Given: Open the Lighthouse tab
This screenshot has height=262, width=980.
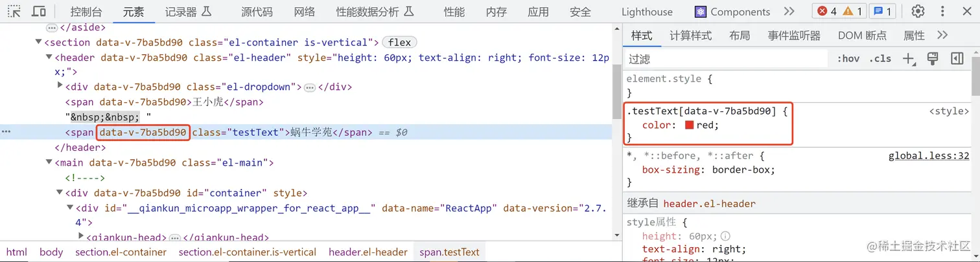Looking at the screenshot, I should [647, 12].
